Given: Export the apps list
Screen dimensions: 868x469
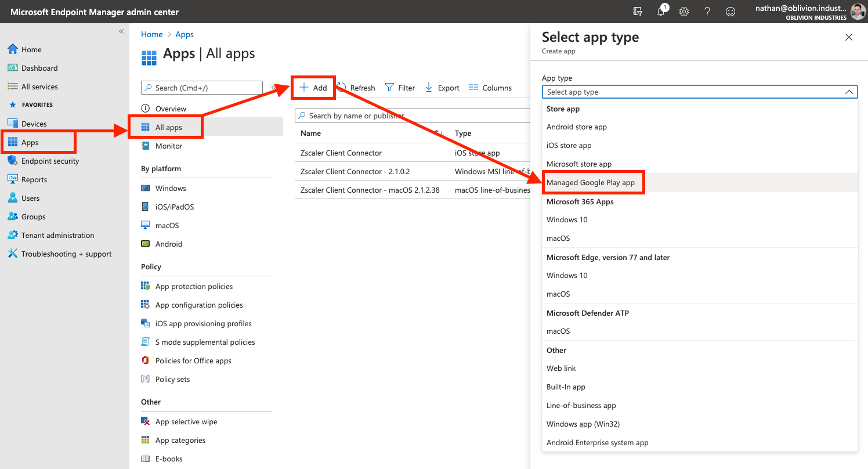Looking at the screenshot, I should tap(442, 88).
